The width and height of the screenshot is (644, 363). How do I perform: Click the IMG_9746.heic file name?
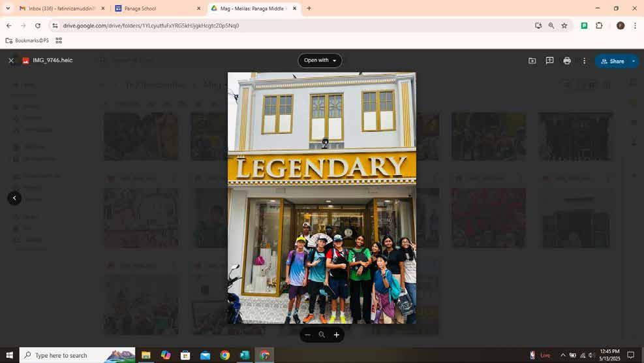click(53, 61)
